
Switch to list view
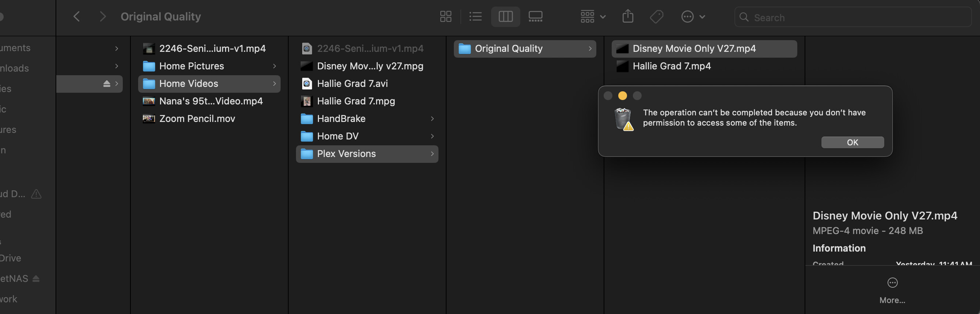(x=475, y=17)
